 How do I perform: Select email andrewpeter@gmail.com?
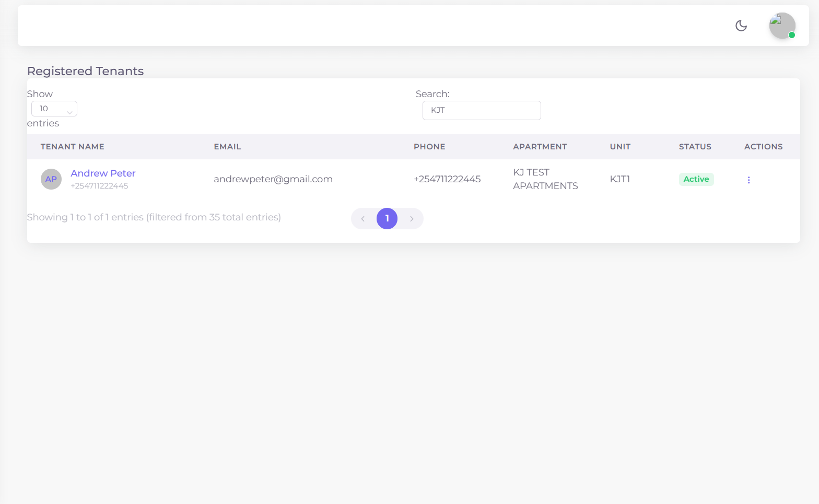[273, 179]
